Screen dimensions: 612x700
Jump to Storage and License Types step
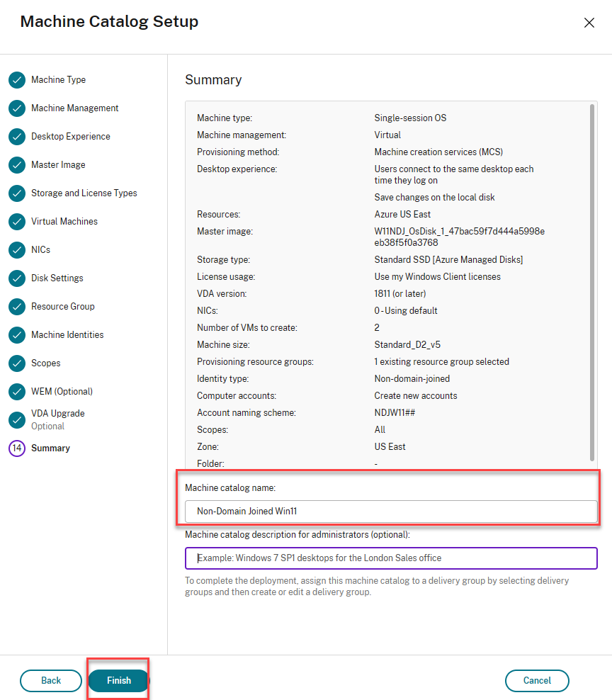pos(84,193)
